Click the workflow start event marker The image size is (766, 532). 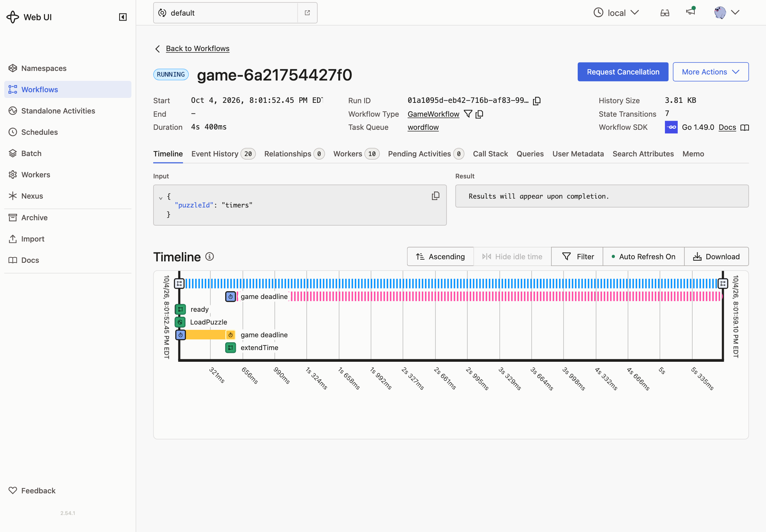[179, 283]
